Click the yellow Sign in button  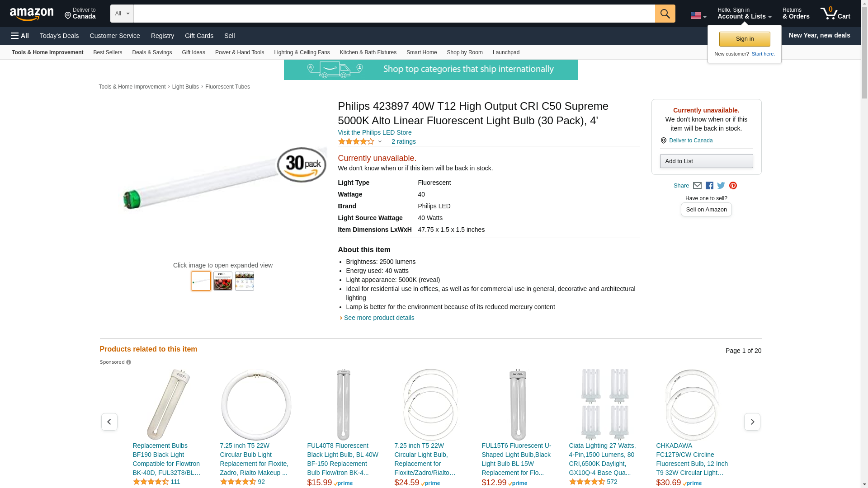[x=745, y=39]
